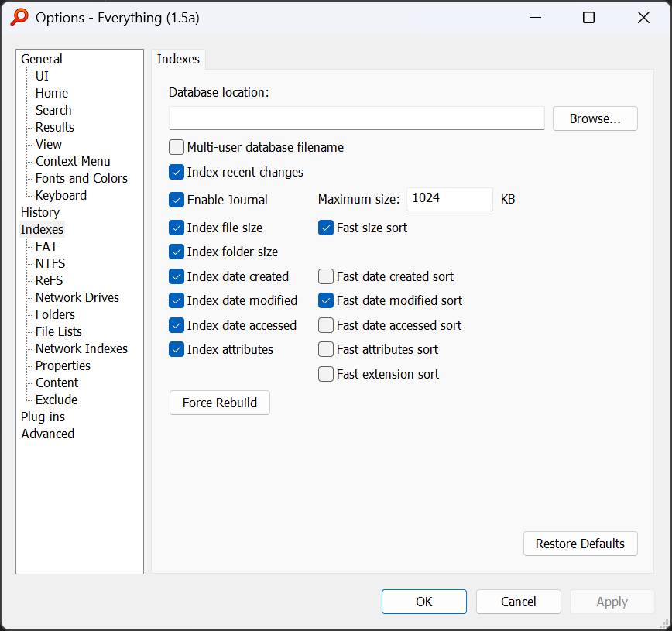This screenshot has width=672, height=631.
Task: Select Fonts and Colors in sidebar
Action: [81, 178]
